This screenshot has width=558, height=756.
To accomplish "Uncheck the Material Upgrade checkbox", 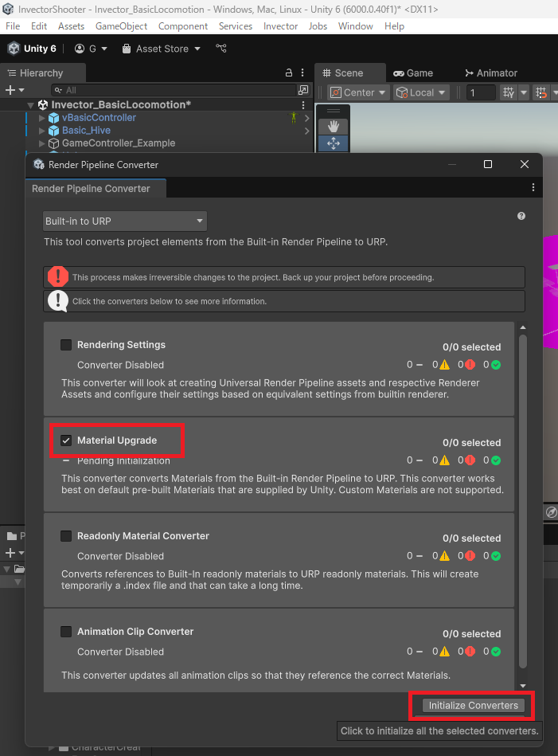I will (x=66, y=441).
